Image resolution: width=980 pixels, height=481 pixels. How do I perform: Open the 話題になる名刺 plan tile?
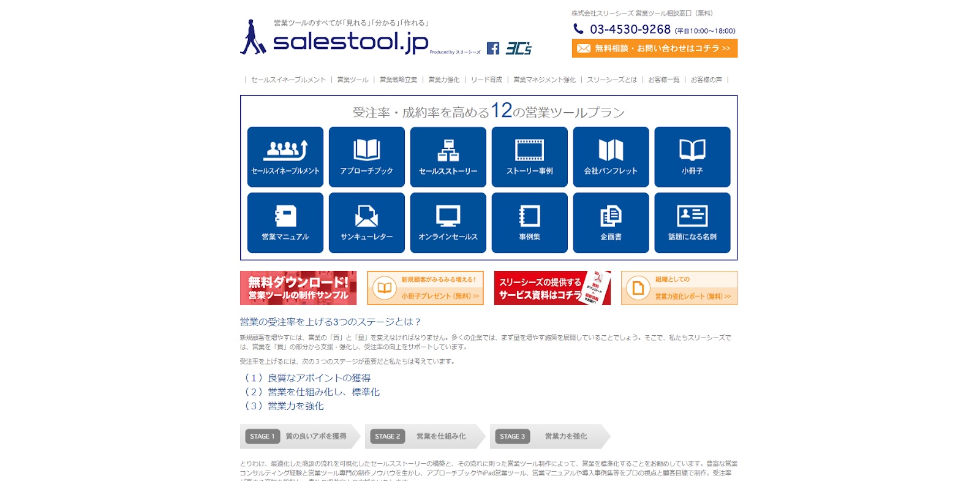(692, 222)
